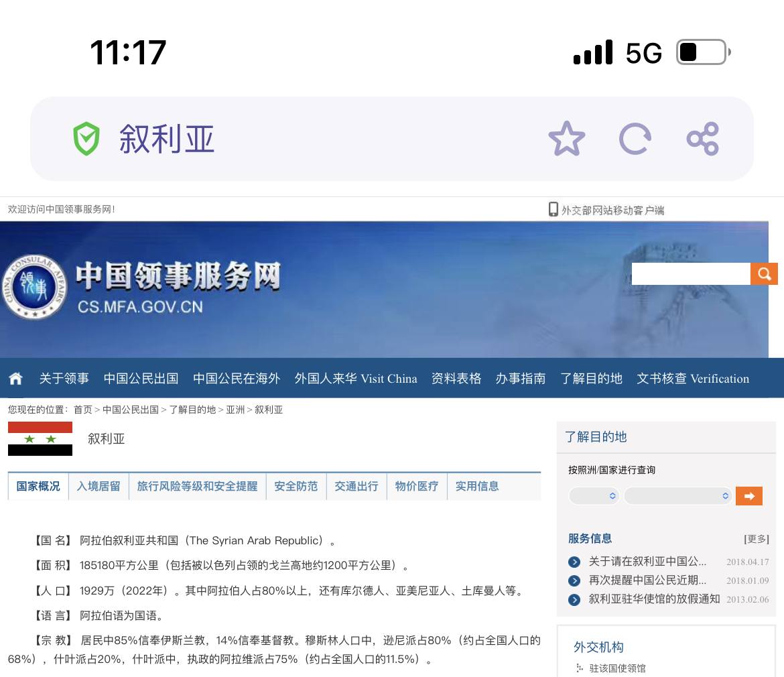Click the 服务信息 section heading
This screenshot has height=677, width=784.
pyautogui.click(x=590, y=538)
